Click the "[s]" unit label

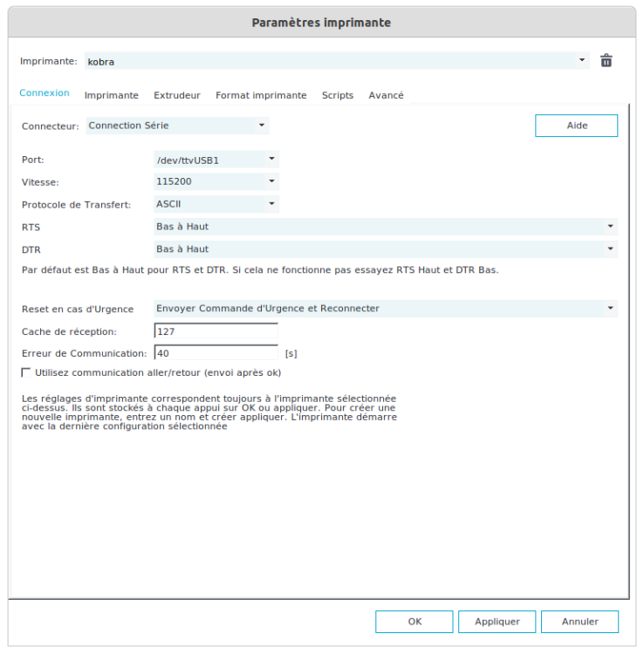coord(291,354)
